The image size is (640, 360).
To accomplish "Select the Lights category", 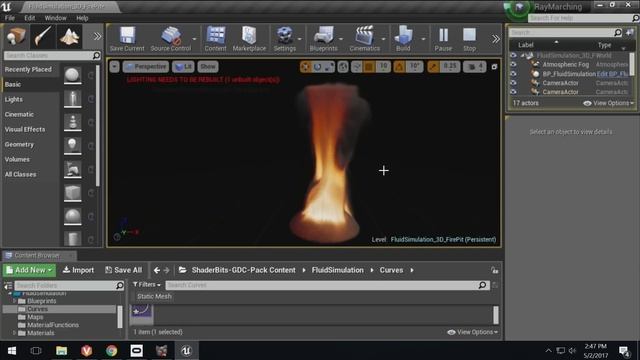I will (x=14, y=99).
